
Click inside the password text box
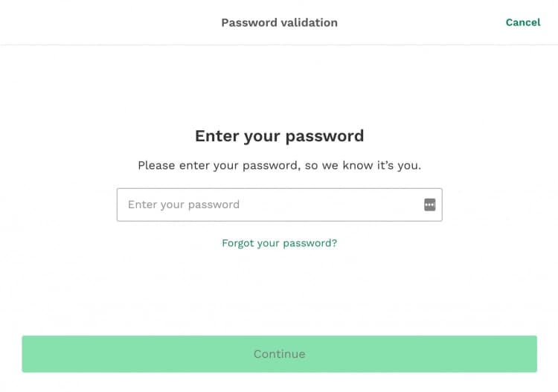coord(268,205)
